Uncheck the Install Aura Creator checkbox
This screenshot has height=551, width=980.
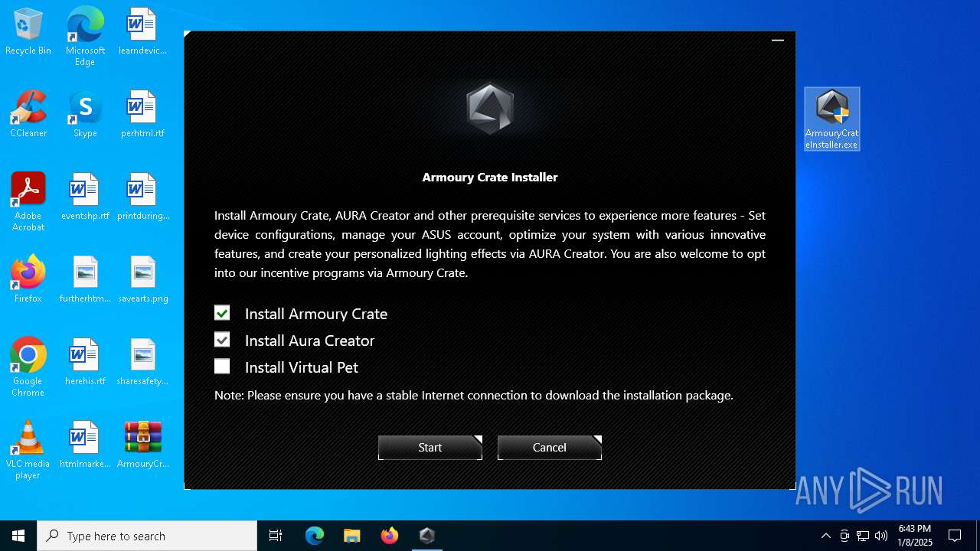click(222, 340)
